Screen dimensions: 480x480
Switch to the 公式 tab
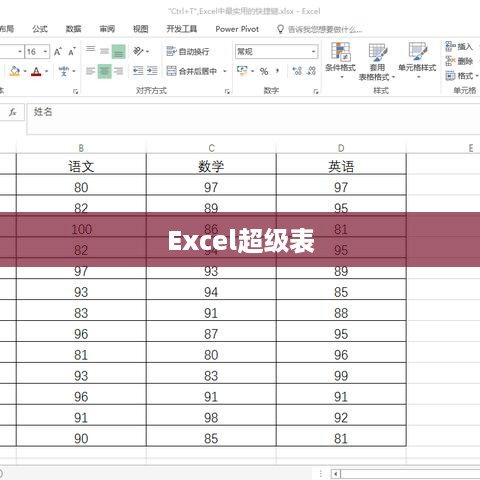pyautogui.click(x=40, y=29)
